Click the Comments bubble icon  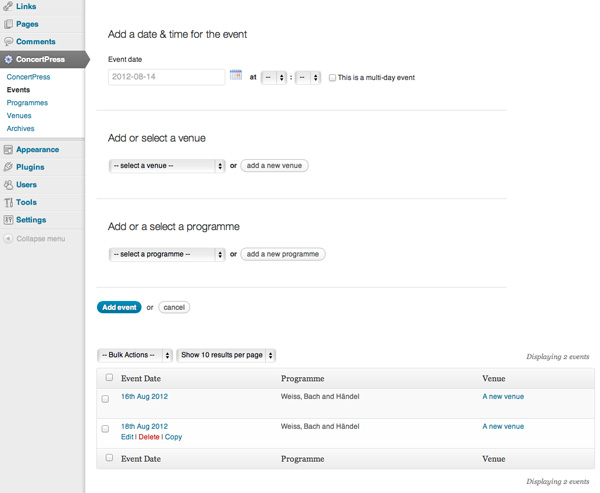coord(8,41)
